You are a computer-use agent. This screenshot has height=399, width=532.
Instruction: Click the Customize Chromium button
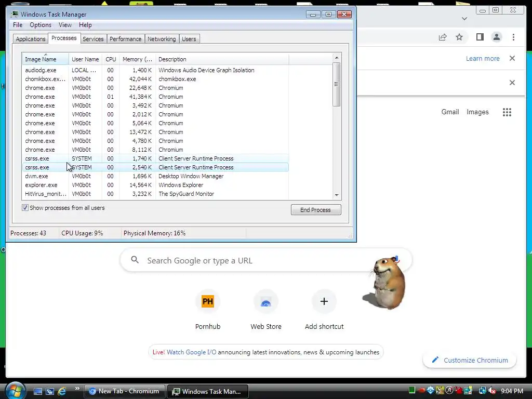[x=470, y=360]
